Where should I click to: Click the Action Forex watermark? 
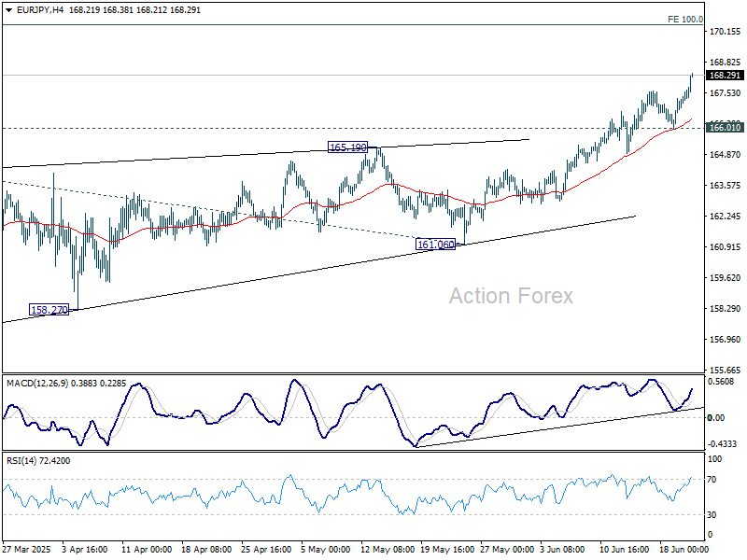pos(511,296)
